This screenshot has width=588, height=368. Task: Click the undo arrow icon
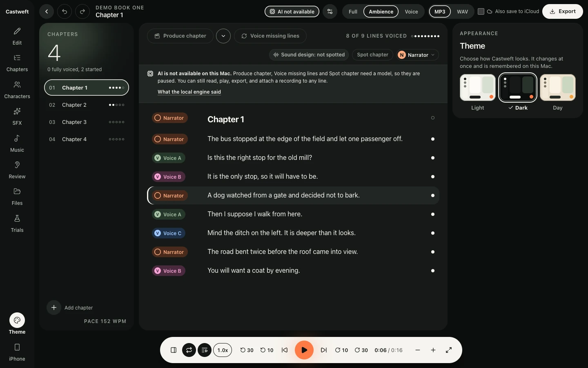(65, 11)
